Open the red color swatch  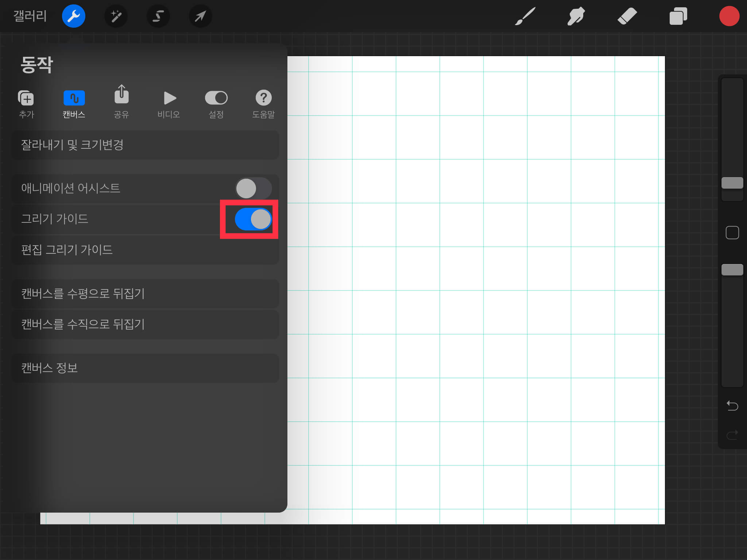coord(729,16)
